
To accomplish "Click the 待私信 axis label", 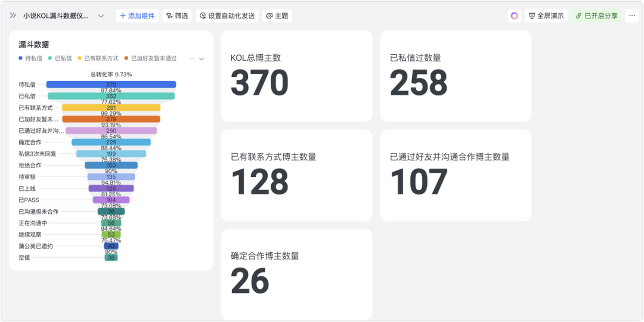I will (x=27, y=85).
